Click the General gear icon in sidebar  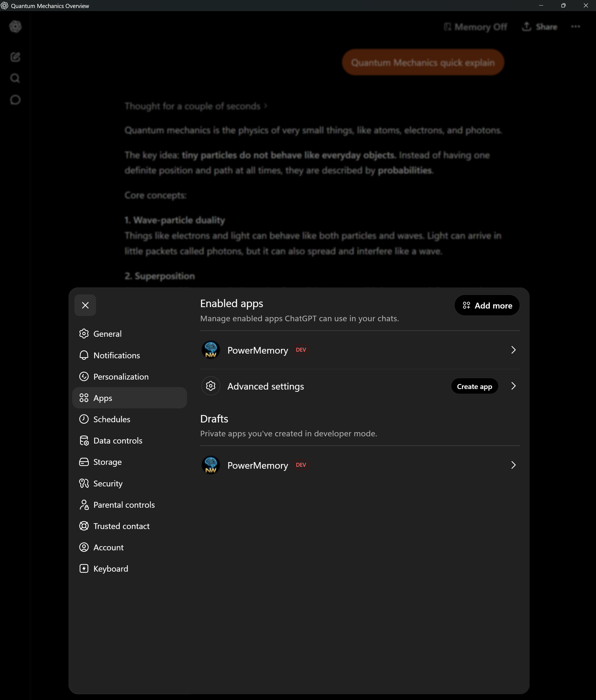pos(84,334)
